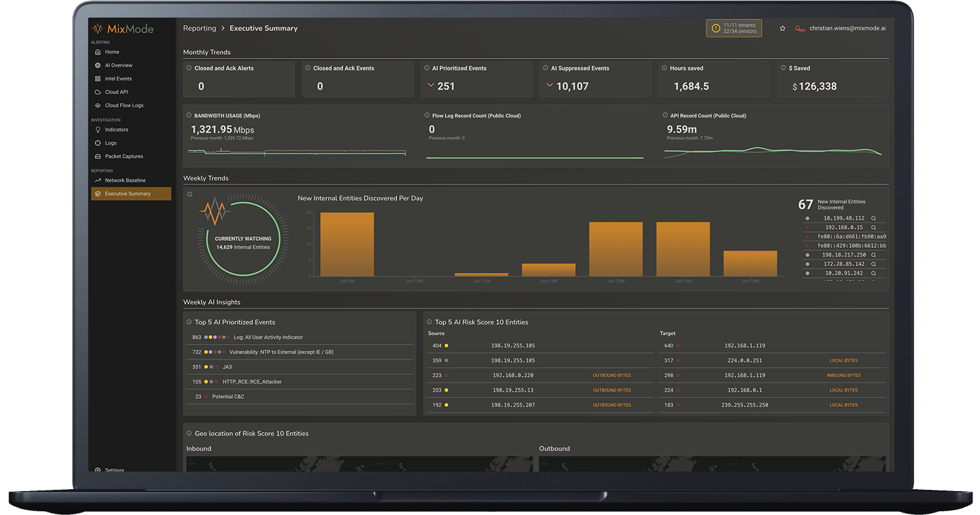Viewport: 980px width, 515px height.
Task: Click source entity 198.19.255.207
Action: [513, 405]
